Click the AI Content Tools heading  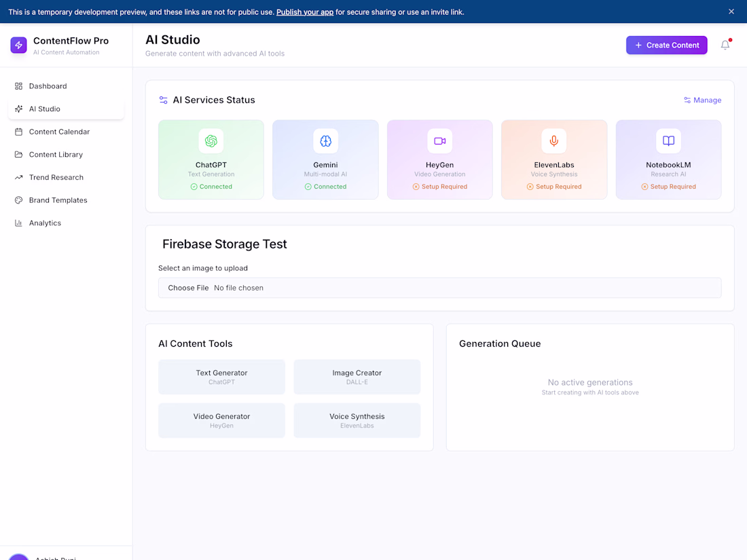196,344
